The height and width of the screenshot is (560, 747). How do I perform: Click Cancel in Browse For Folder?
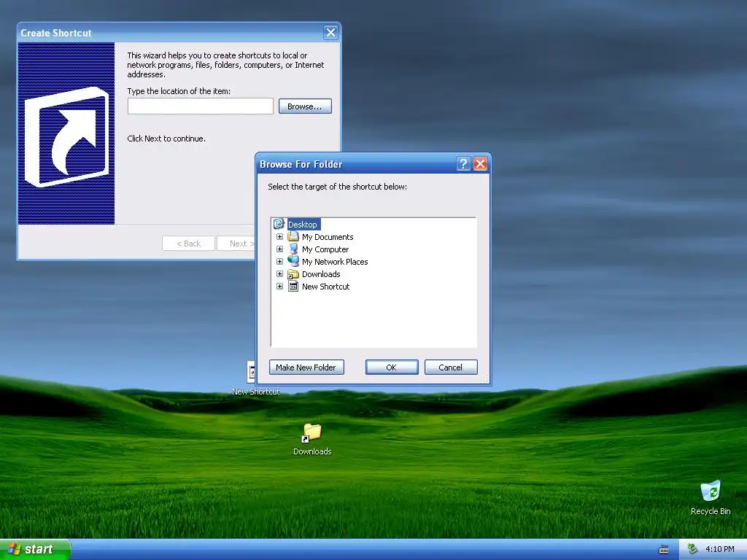tap(451, 367)
